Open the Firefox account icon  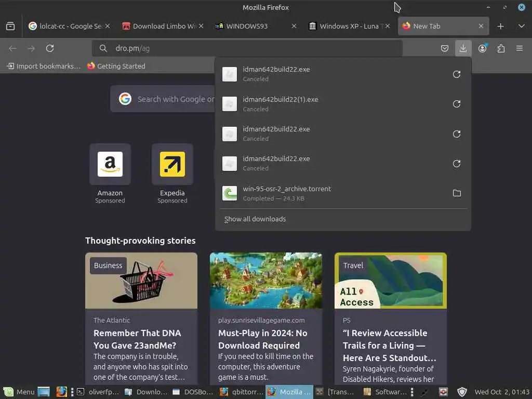click(x=482, y=48)
